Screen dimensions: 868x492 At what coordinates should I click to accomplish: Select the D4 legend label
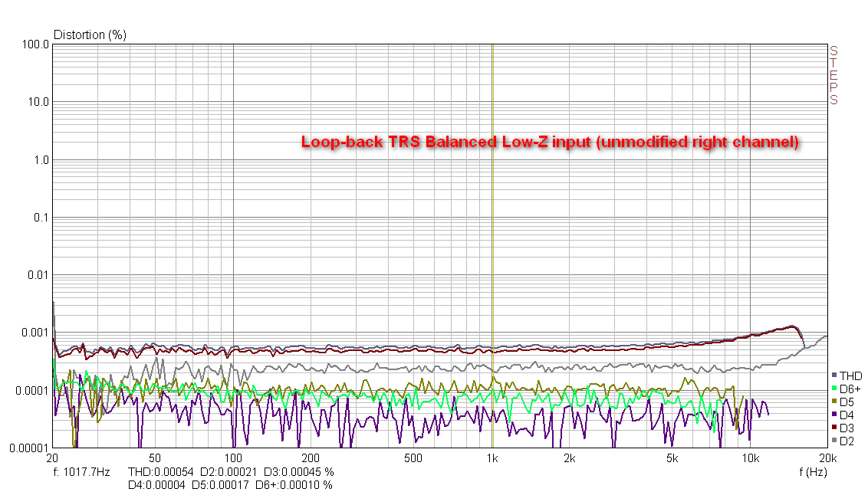click(x=847, y=415)
